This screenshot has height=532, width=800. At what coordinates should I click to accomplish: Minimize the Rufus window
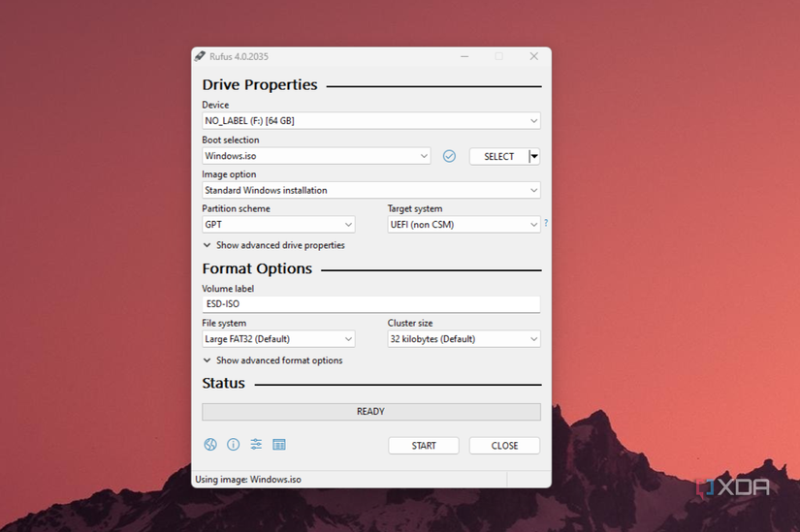pos(464,56)
